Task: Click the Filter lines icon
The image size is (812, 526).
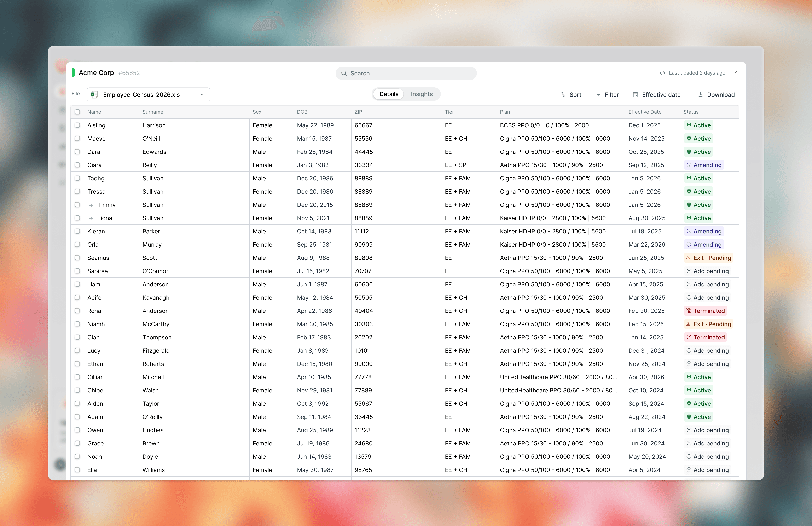Action: point(598,94)
